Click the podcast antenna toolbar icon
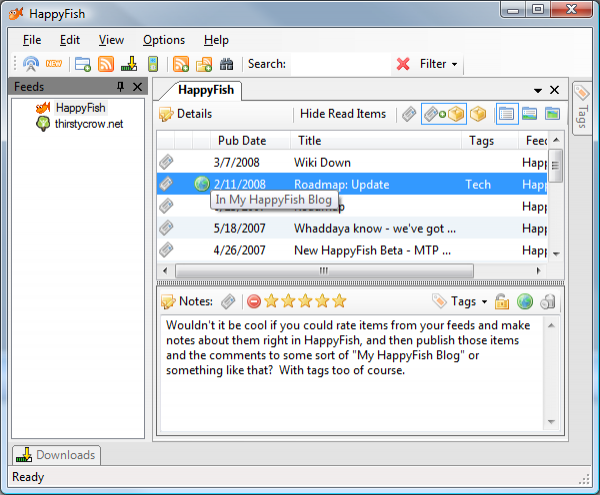Screen dimensions: 600x495 click(31, 64)
